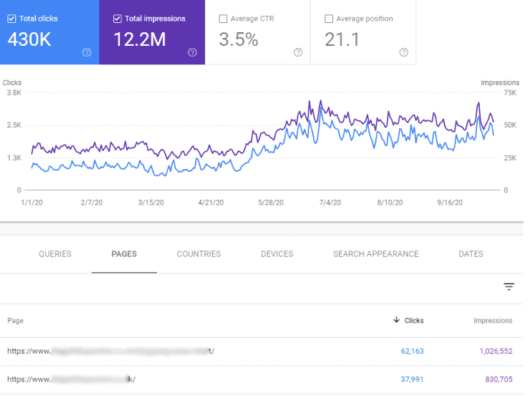Sort table by Impressions column header
This screenshot has width=532, height=399.
pyautogui.click(x=493, y=321)
